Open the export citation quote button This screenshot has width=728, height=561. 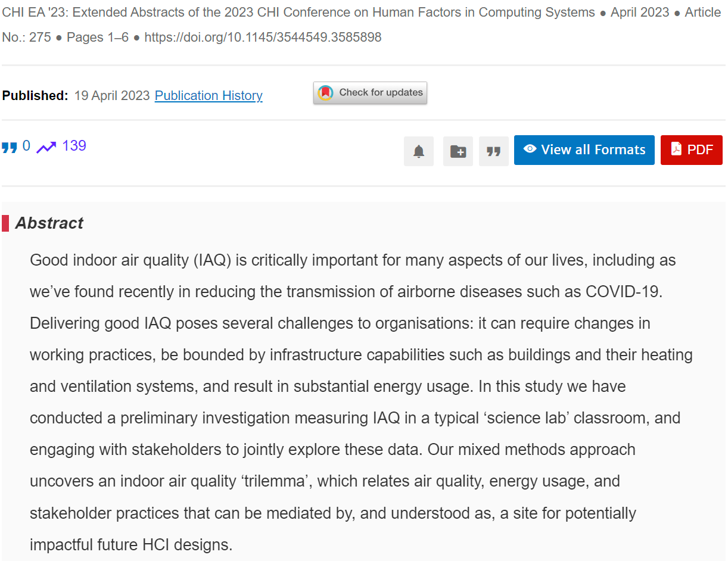494,151
